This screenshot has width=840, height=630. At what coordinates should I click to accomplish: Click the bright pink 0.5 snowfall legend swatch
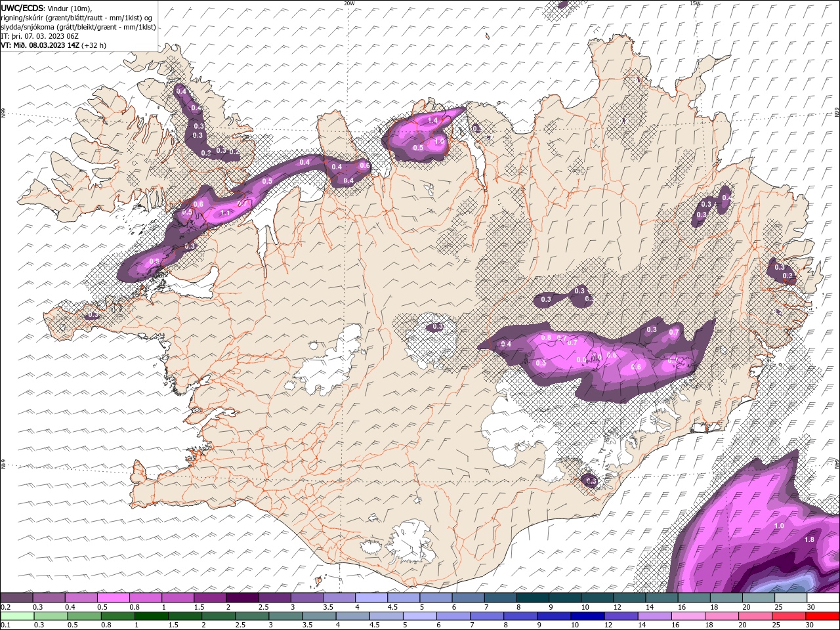[114, 598]
